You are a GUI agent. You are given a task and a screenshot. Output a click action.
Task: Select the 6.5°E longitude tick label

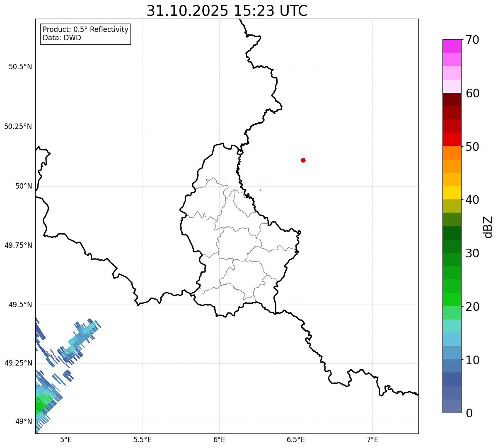pos(296,439)
